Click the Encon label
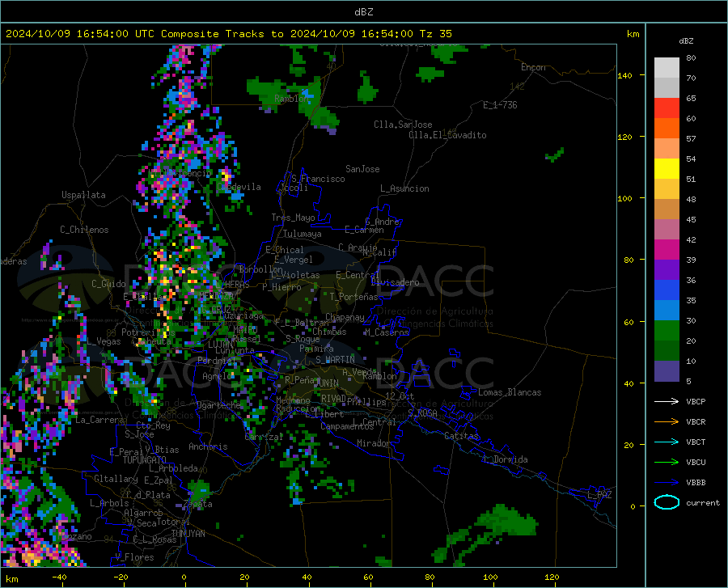 (533, 67)
